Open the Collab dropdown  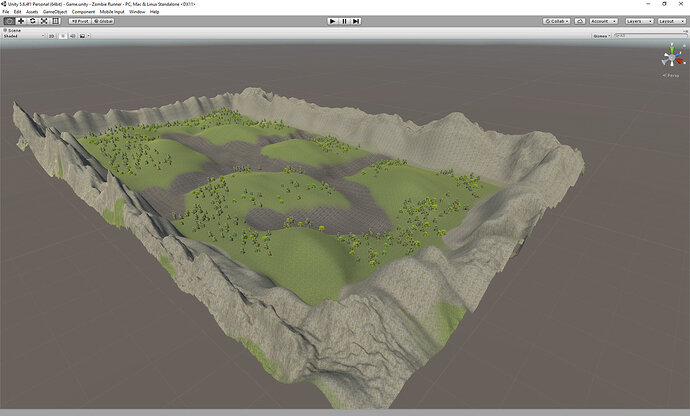click(x=557, y=21)
